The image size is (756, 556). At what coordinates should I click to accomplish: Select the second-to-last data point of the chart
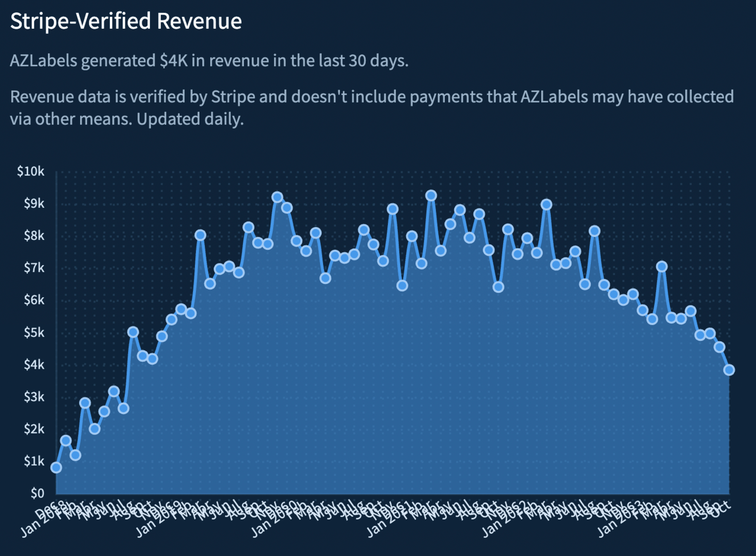point(720,347)
